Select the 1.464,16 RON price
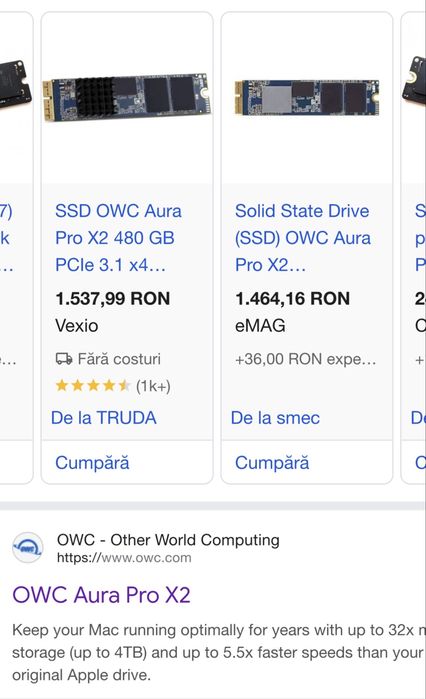Viewport: 426px width, 699px height. (292, 298)
